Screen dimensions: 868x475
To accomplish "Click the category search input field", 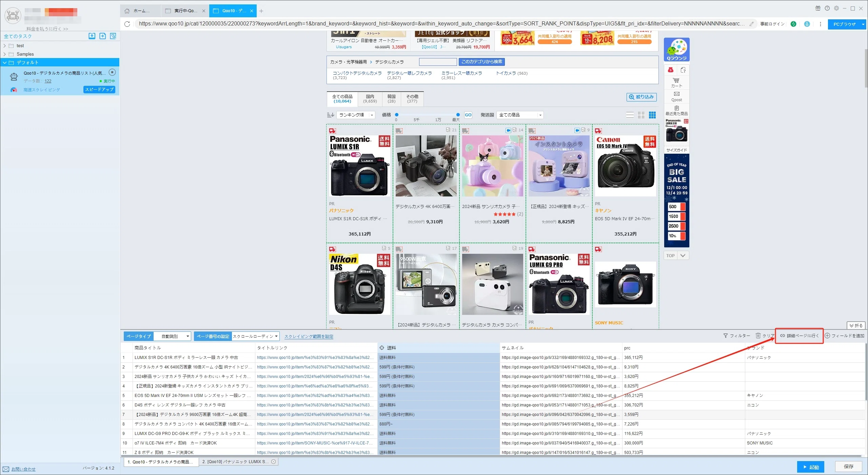I will tap(438, 62).
